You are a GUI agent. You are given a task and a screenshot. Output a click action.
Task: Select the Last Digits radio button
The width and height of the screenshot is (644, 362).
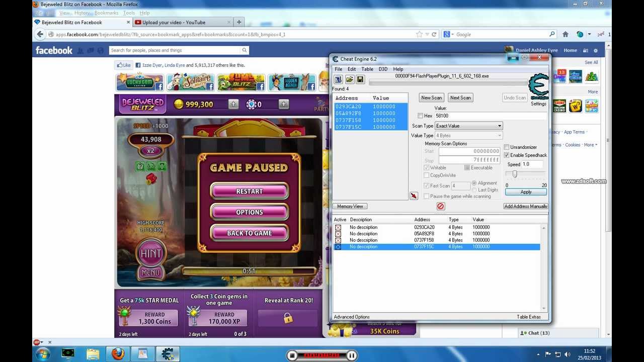pos(474,190)
